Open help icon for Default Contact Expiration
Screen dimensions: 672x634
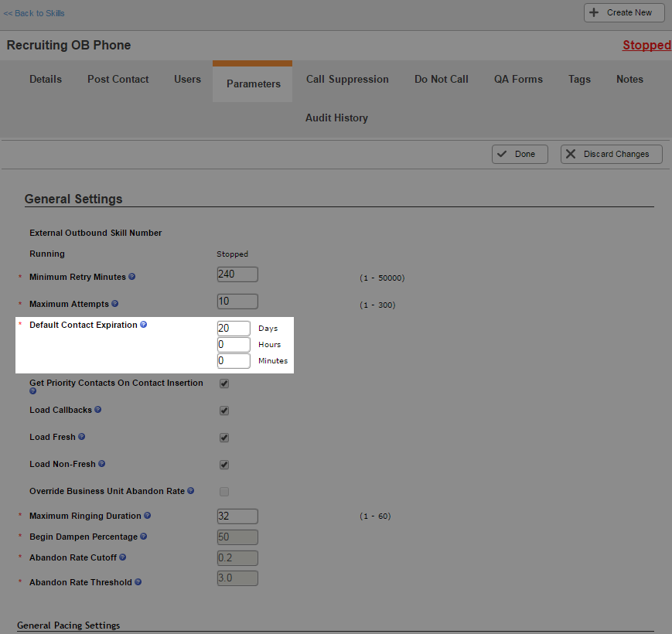point(144,325)
